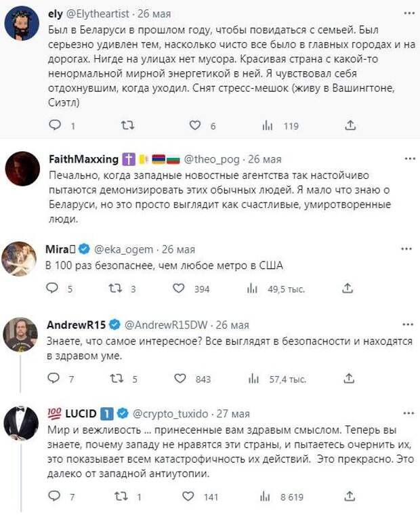
Task: Like LUCID's tweet with 141 likes
Action: pos(188,496)
